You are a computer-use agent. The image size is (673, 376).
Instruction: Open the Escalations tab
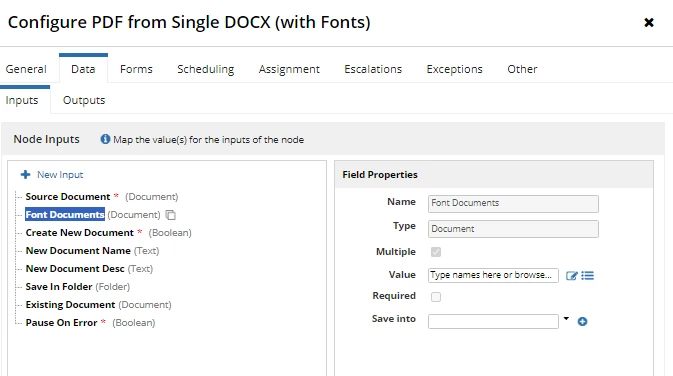pyautogui.click(x=373, y=69)
